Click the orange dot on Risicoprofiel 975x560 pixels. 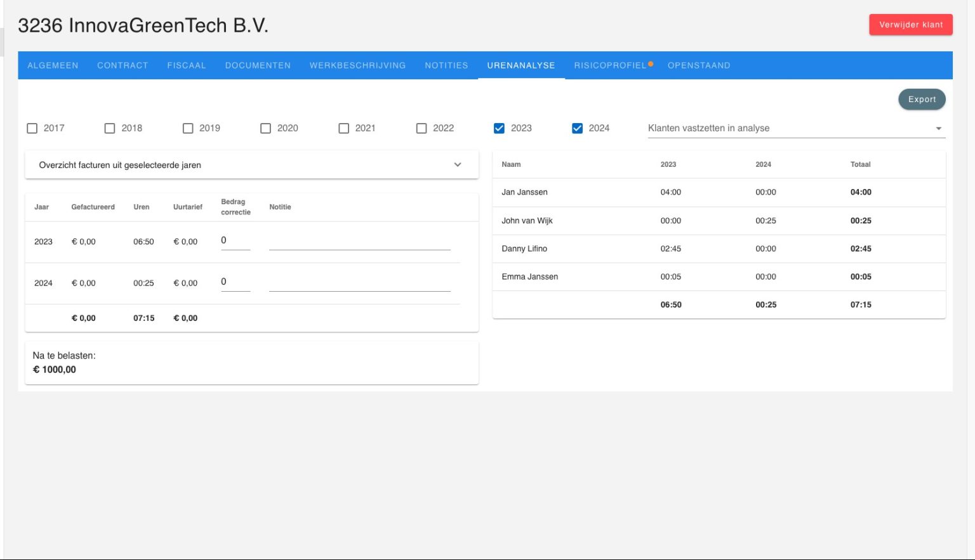(651, 63)
